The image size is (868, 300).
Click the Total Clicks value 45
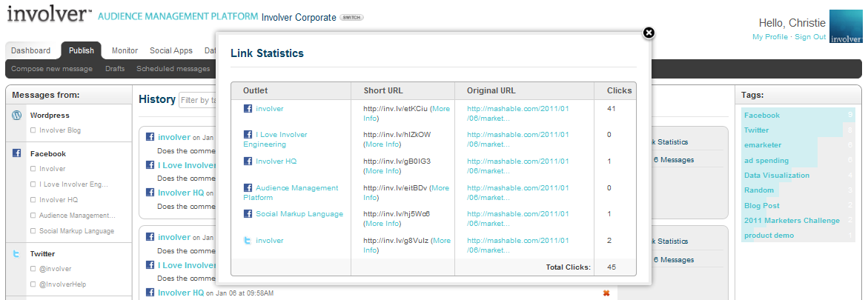(611, 267)
